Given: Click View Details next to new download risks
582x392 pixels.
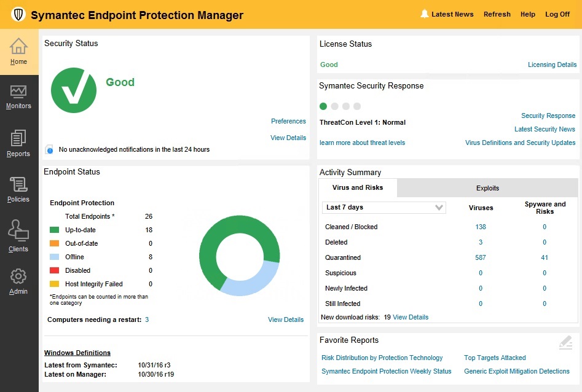Looking at the screenshot, I should coord(410,317).
